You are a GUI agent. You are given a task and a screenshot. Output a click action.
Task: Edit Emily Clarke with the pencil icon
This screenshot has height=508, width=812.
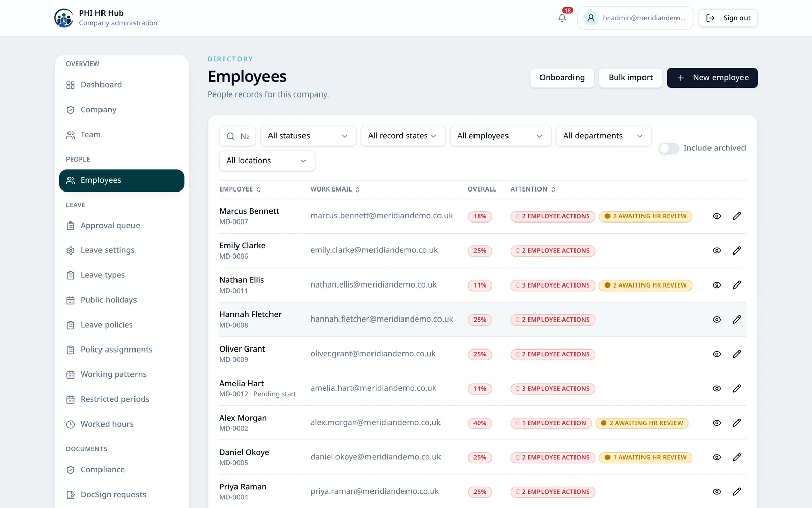pyautogui.click(x=737, y=251)
